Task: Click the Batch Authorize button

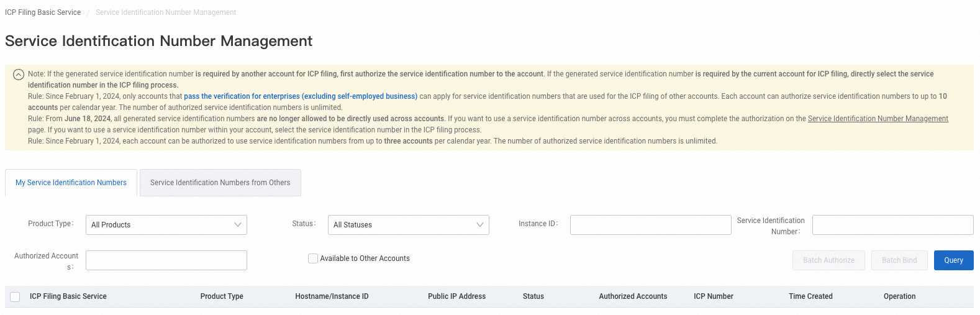Action: pos(828,260)
